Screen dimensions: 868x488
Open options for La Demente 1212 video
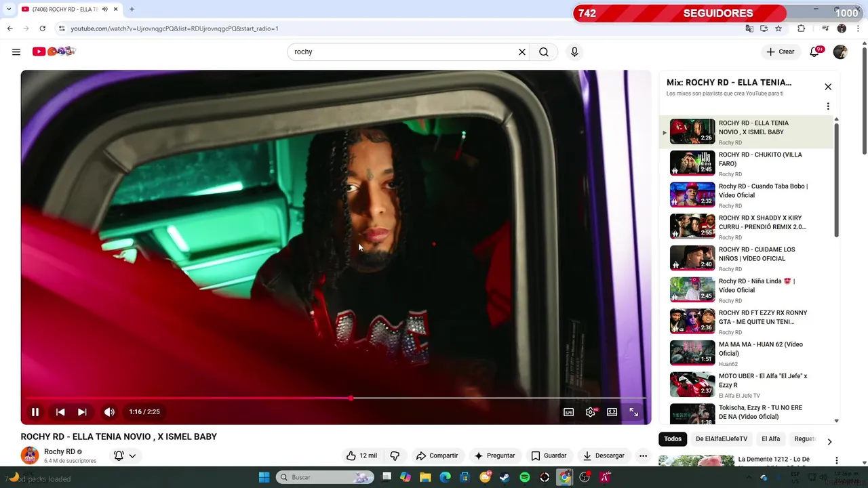(x=836, y=461)
